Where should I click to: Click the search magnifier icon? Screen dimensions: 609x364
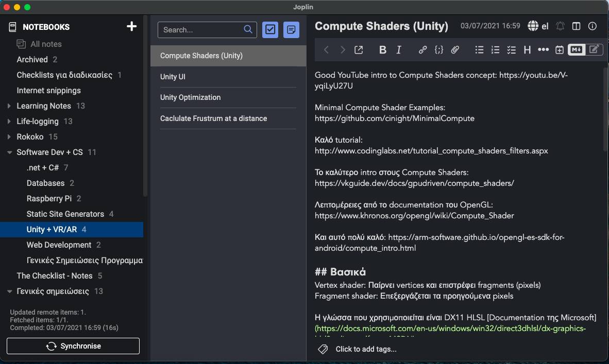[248, 29]
